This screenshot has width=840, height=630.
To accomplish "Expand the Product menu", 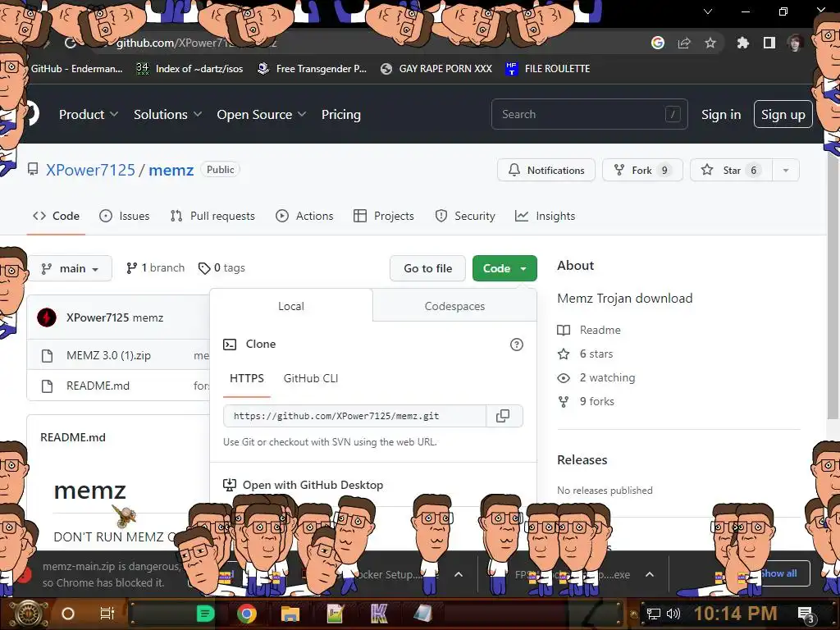I will pos(89,115).
